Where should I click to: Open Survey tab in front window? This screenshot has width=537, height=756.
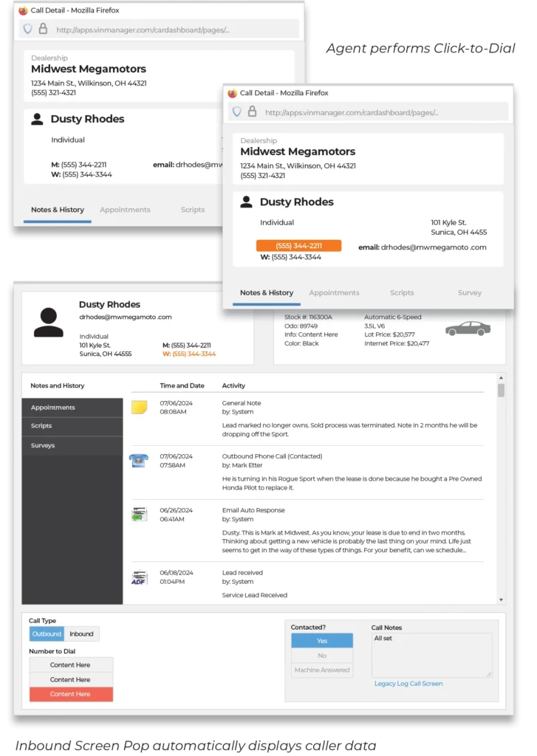tap(470, 292)
